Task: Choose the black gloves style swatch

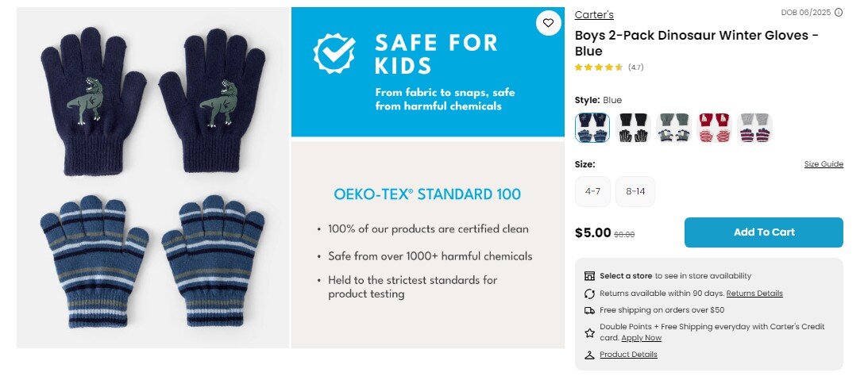Action: pos(633,127)
